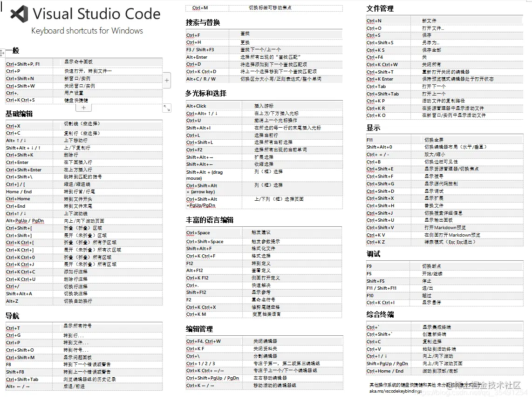Click the 导航 section heading
Image resolution: width=532 pixels, height=401 pixels.
click(x=12, y=316)
